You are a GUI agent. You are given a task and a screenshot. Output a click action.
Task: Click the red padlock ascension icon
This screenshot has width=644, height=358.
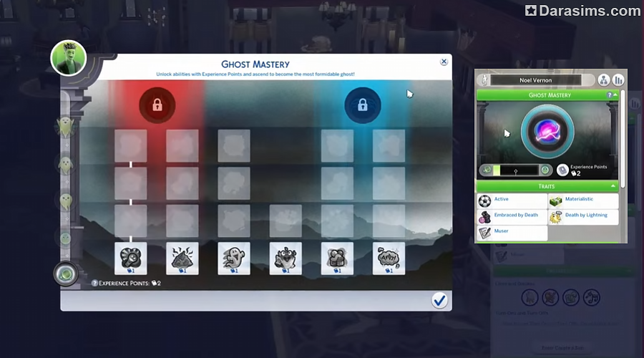[x=157, y=105]
